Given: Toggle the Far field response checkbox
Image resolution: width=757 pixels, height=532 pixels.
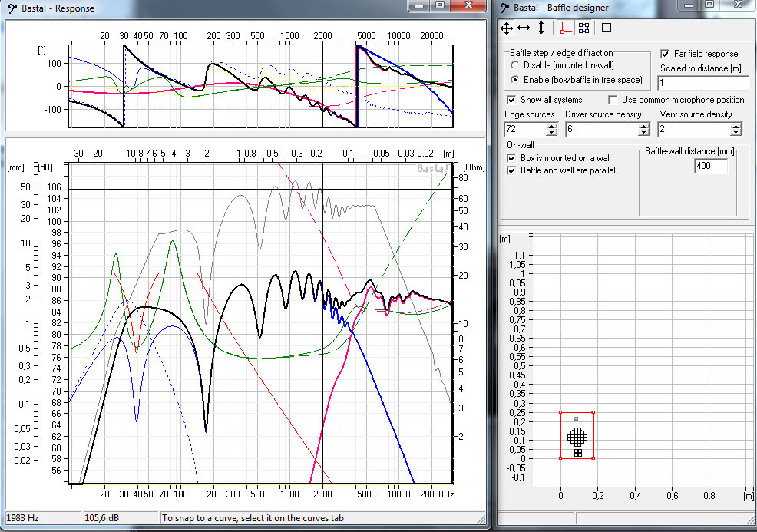Looking at the screenshot, I should tap(666, 55).
